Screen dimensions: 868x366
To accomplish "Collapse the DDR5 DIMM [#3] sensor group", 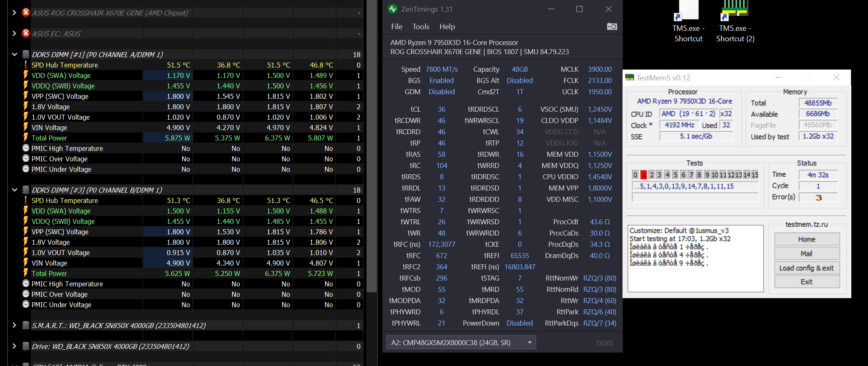I will (x=14, y=190).
